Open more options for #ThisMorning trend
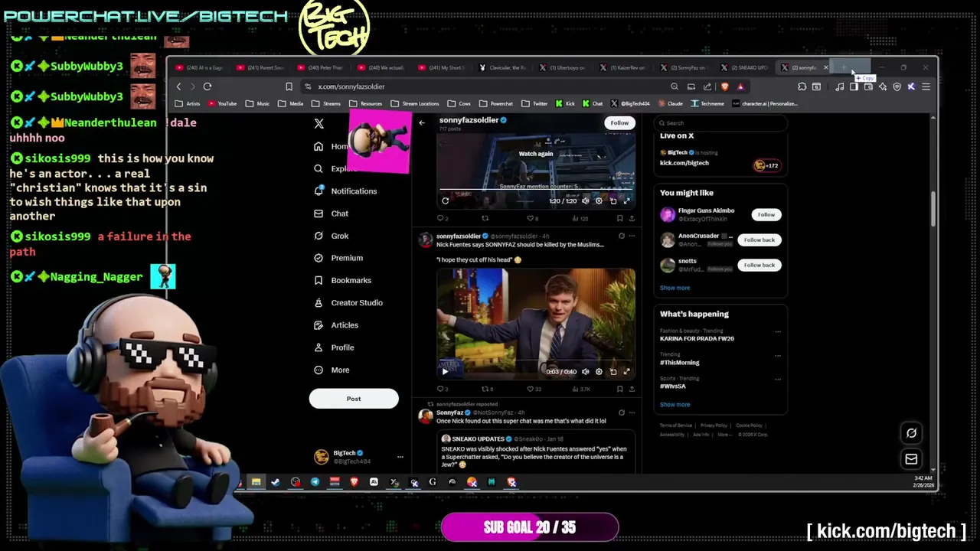 778,356
